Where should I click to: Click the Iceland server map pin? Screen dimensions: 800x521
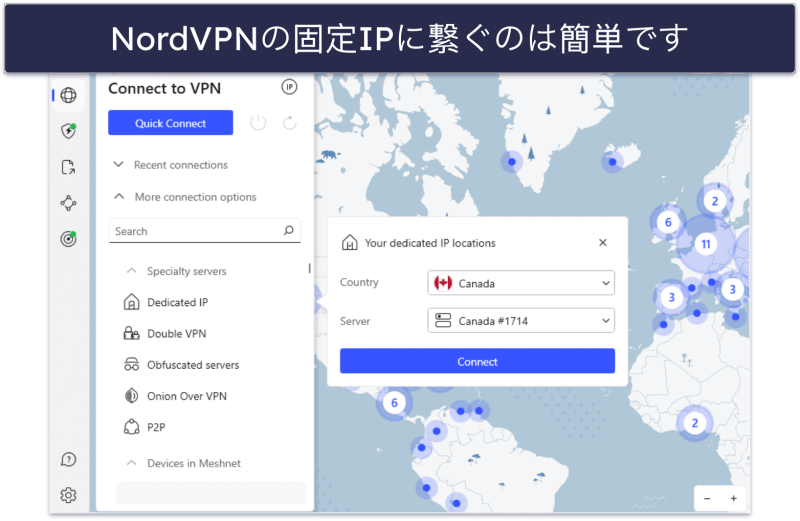click(612, 162)
